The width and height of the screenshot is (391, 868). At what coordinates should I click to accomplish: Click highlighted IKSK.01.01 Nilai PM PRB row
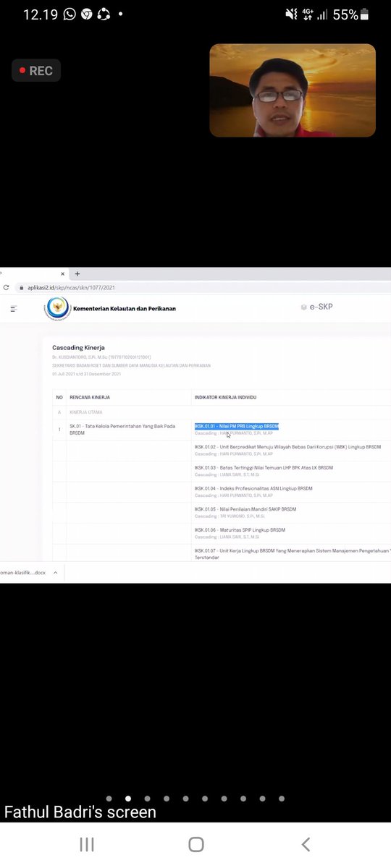tap(237, 427)
